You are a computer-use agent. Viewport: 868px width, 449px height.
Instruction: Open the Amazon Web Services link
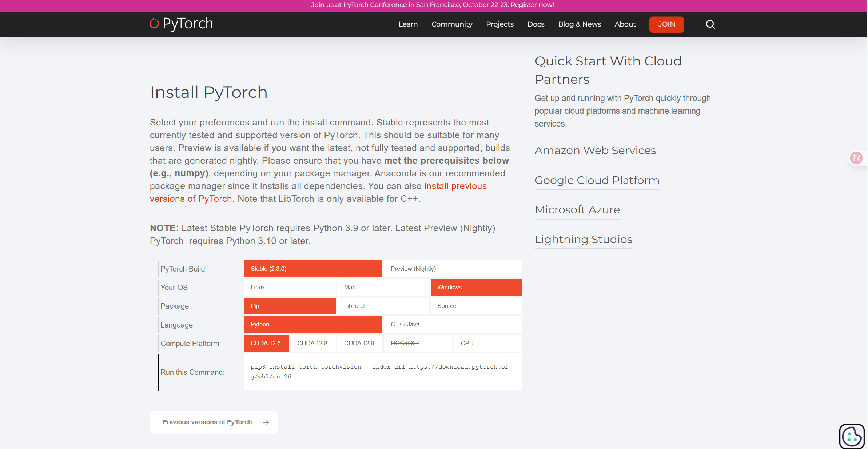(595, 151)
